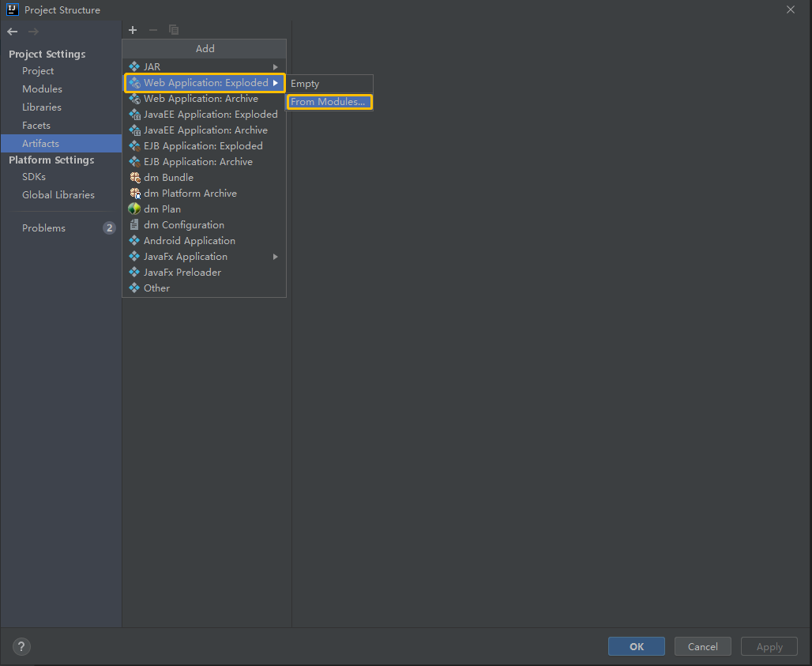Click the dm Bundle icon

(x=134, y=177)
